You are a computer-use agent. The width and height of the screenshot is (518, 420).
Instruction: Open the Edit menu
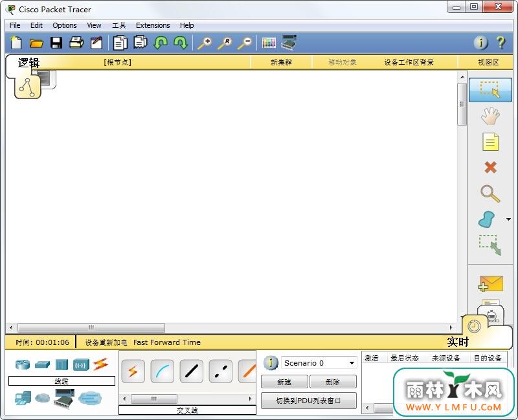pos(36,25)
